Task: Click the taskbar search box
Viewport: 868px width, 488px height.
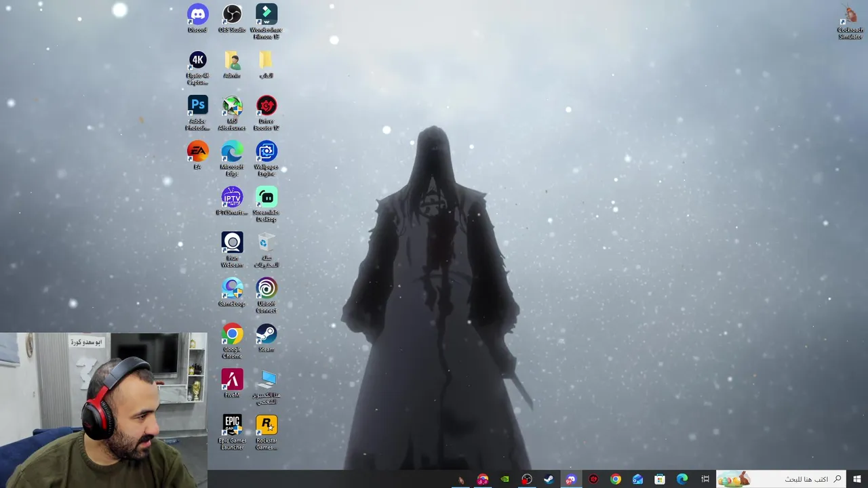Action: [x=782, y=479]
